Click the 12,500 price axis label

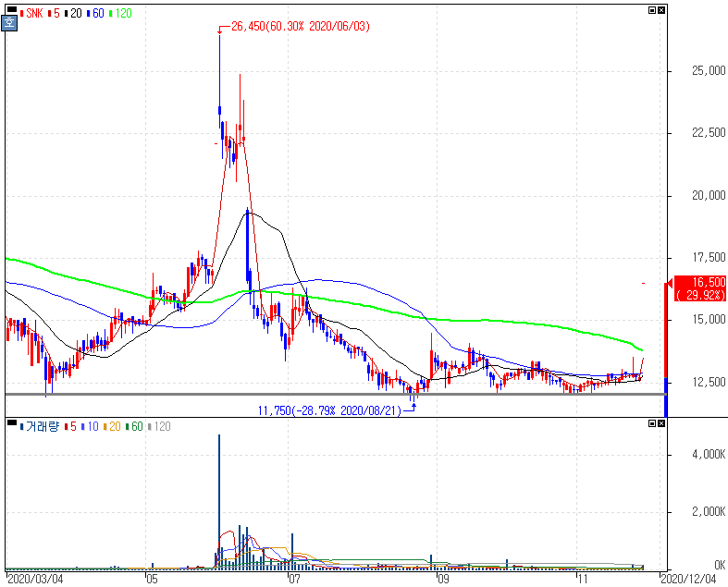709,382
